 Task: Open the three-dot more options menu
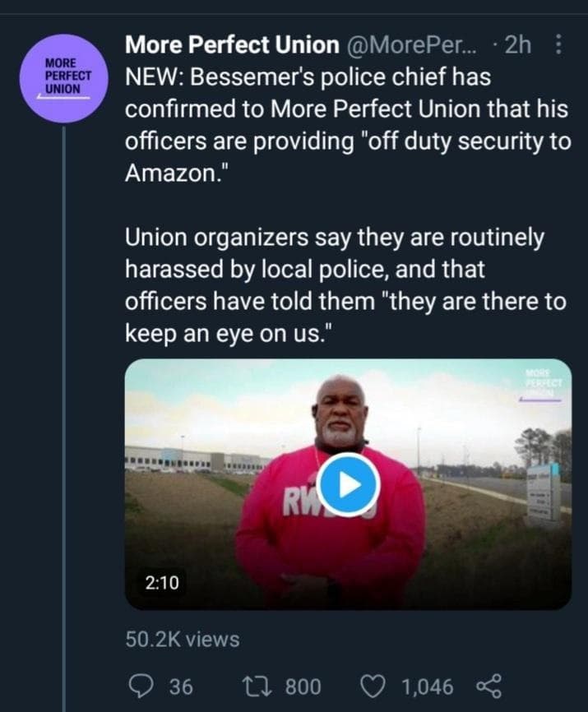[559, 46]
